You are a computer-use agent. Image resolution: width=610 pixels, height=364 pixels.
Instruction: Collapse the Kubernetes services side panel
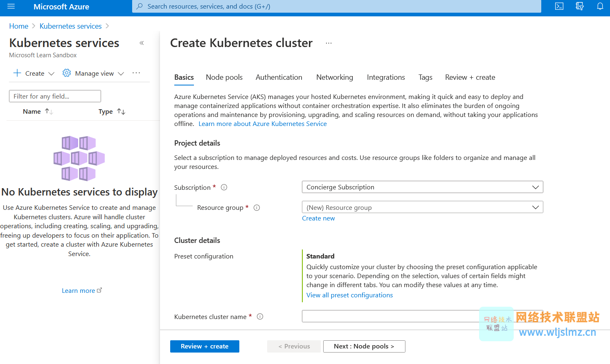142,43
